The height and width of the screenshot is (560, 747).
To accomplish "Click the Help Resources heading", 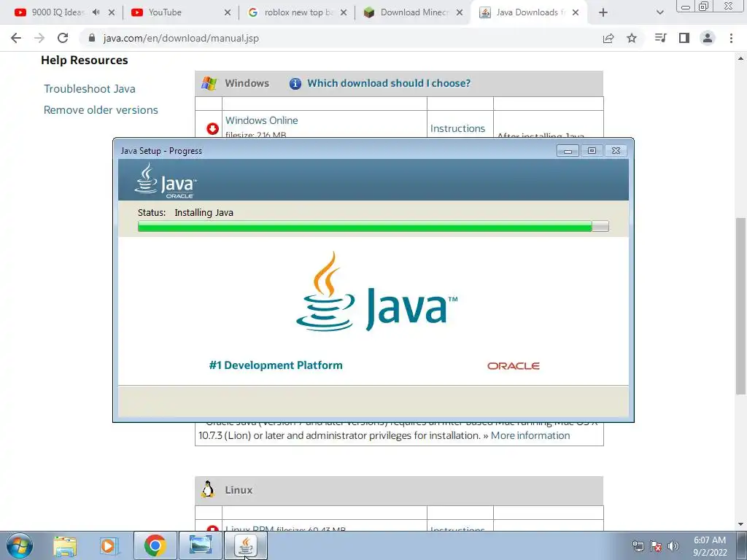I will (x=85, y=61).
